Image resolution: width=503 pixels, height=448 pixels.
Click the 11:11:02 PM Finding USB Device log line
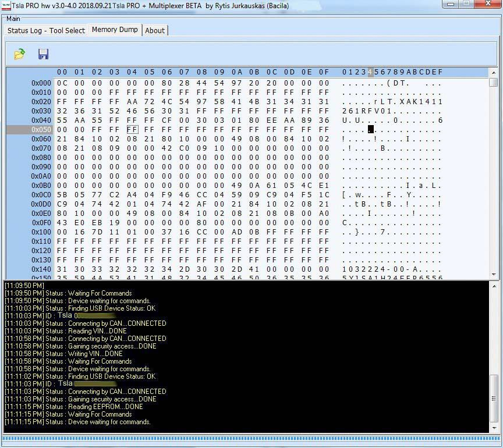click(80, 376)
